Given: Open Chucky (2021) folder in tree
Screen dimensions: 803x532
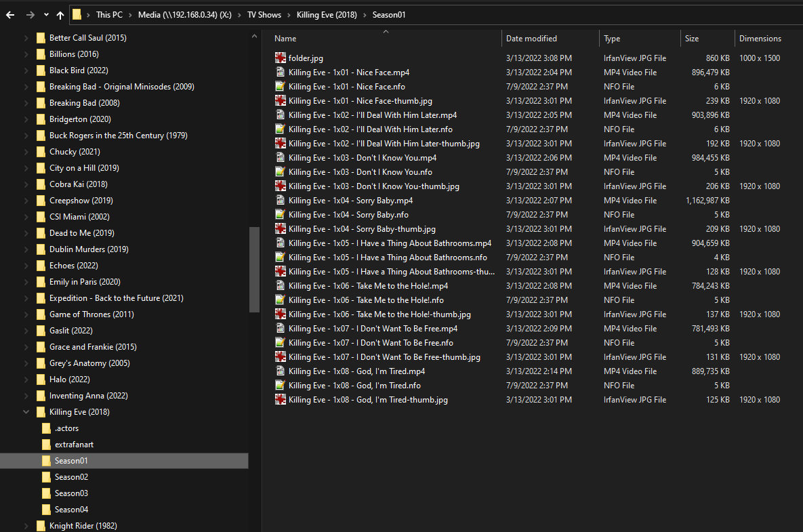Looking at the screenshot, I should pyautogui.click(x=75, y=152).
